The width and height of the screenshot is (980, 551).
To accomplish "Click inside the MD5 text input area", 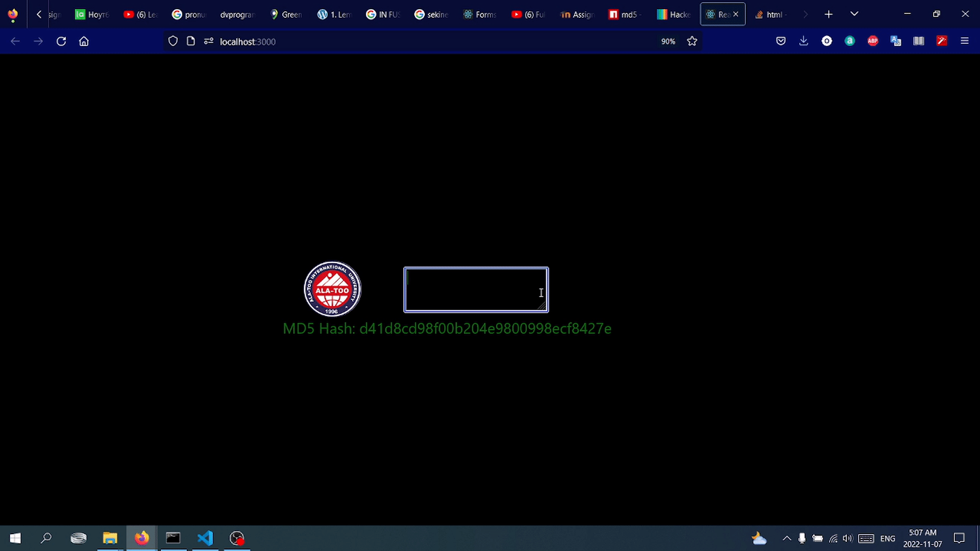I will tap(475, 289).
